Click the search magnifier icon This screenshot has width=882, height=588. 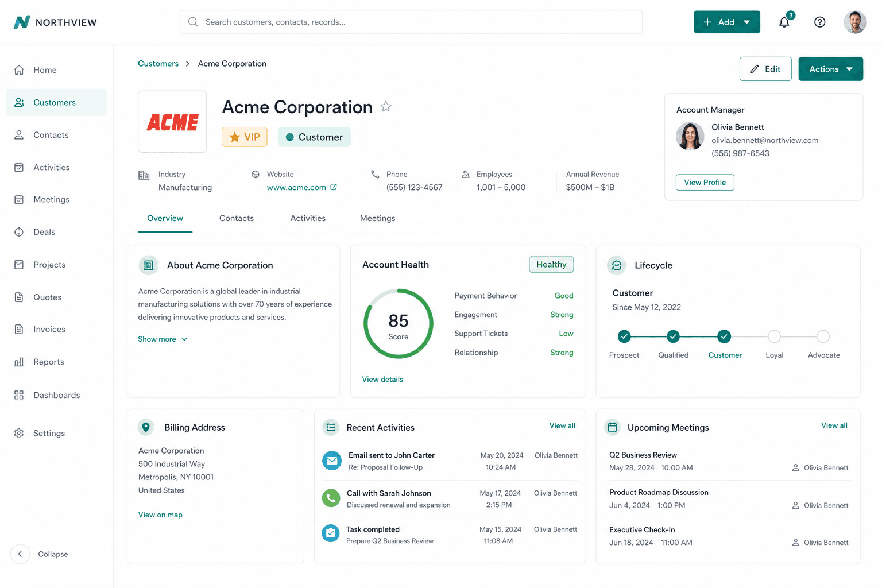[x=194, y=22]
